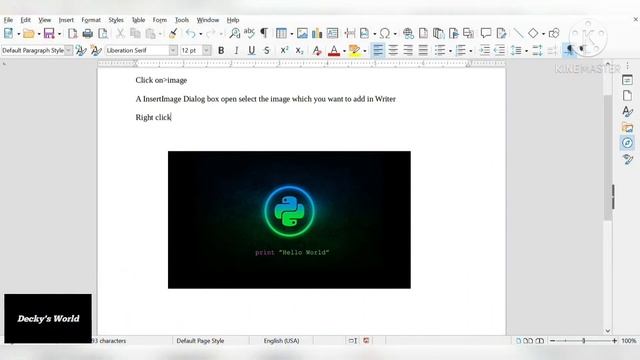Open the font color dropdown arrow
Viewport: 640px width, 360px height.
pyautogui.click(x=344, y=51)
